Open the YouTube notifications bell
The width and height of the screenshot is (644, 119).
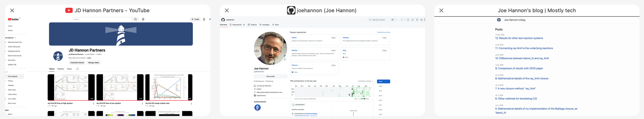point(204,19)
